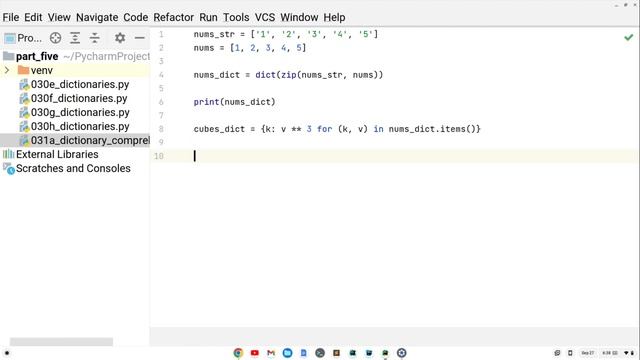Click the Collapse All icon in Project panel
This screenshot has width=640, height=360.
pyautogui.click(x=95, y=38)
